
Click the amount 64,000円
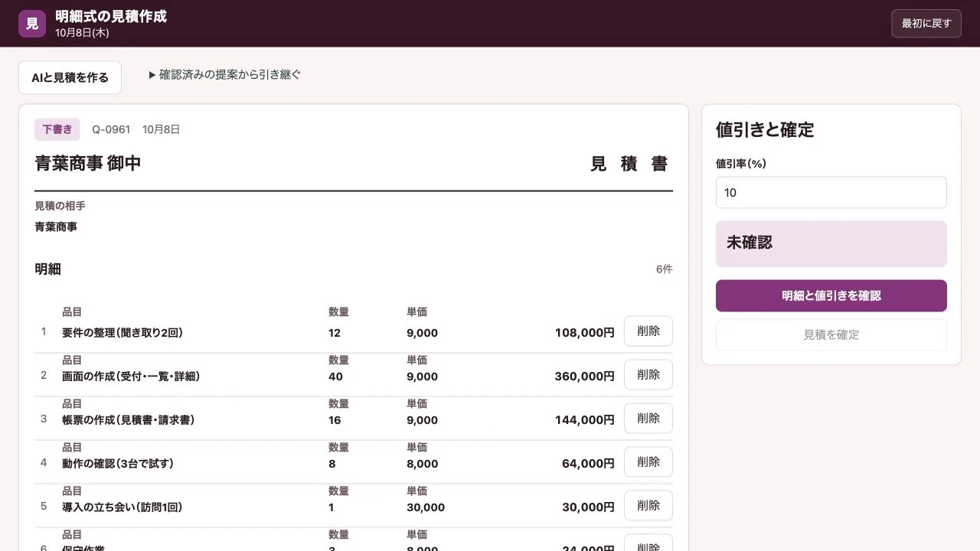588,464
